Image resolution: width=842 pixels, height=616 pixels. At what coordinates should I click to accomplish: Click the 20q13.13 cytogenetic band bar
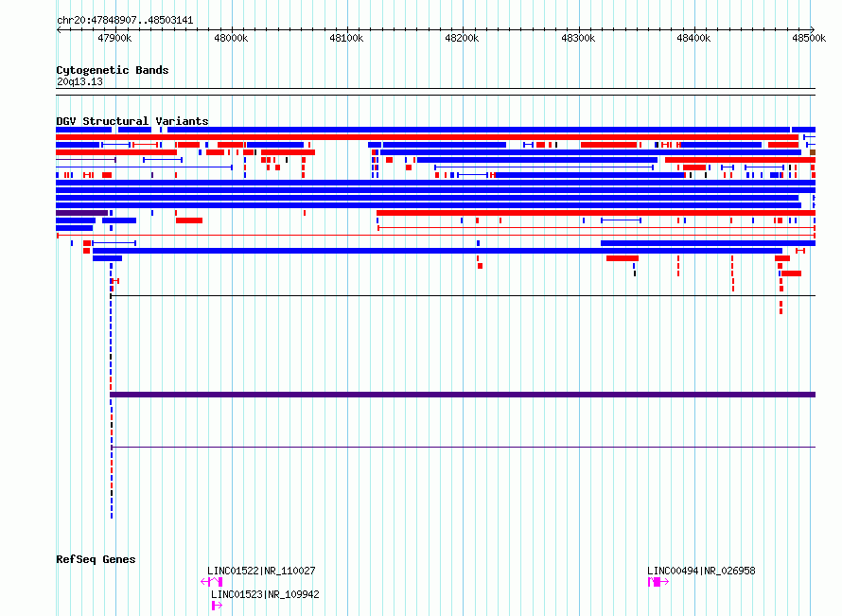tap(435, 92)
